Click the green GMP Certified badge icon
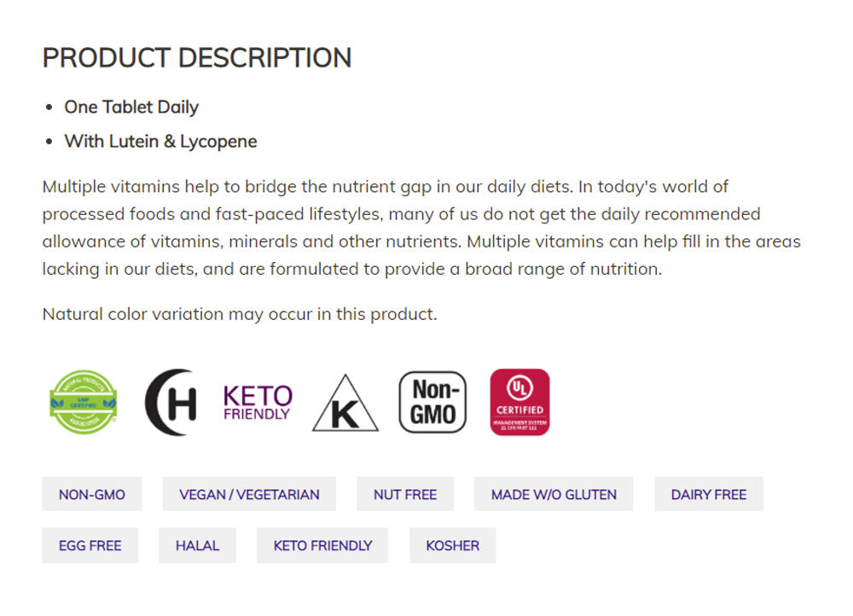Viewport: 853px width, 616px height. tap(83, 402)
